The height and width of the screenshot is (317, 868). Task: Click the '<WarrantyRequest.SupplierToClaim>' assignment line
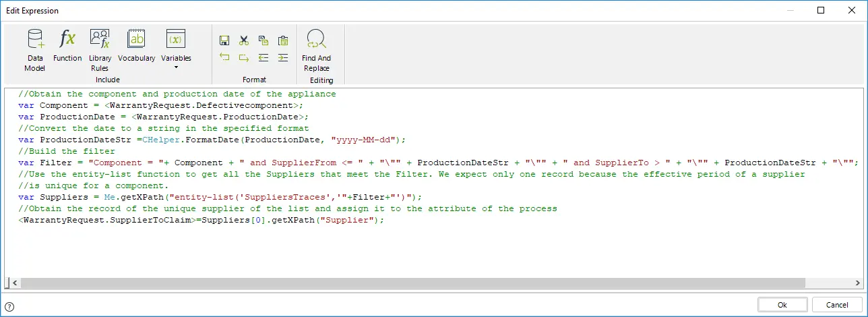tap(201, 220)
